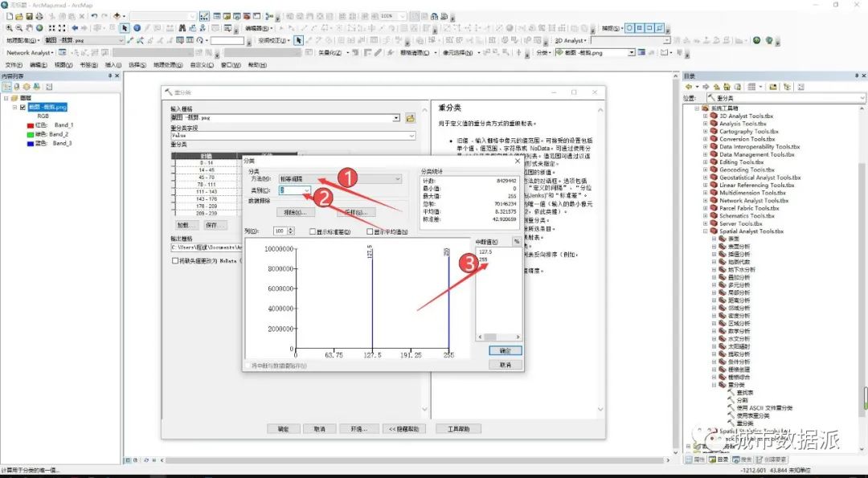Viewport: 868px width, 478px height.
Task: Click the Fixed Zoom In icon
Action: tap(51, 28)
